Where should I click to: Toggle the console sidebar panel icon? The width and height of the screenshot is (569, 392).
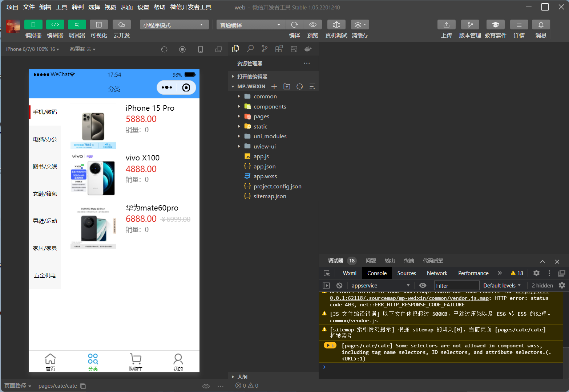tap(326, 286)
